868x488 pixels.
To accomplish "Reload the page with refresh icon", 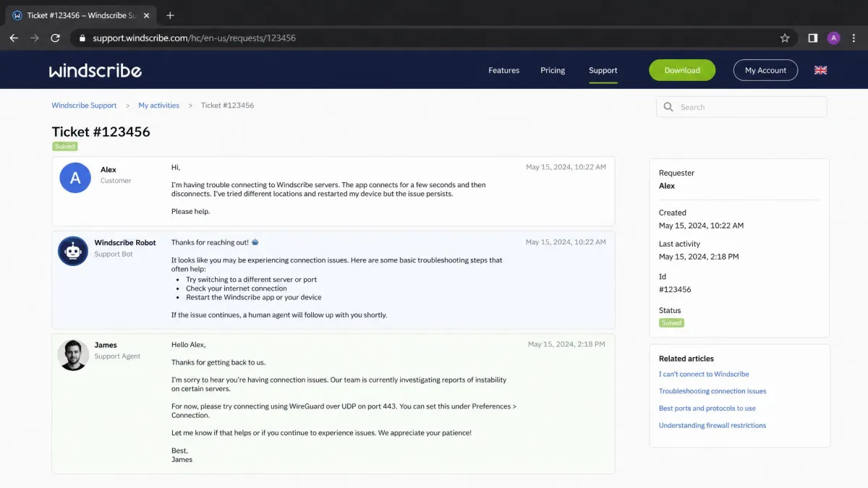I will 55,38.
